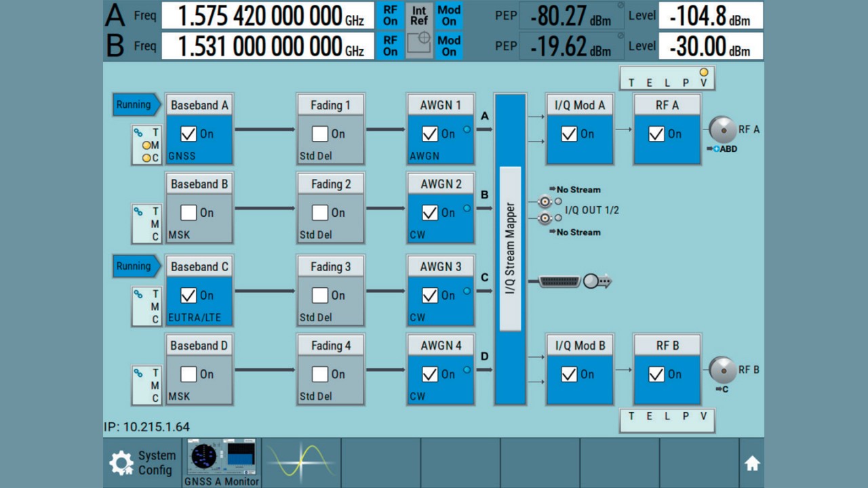Click the RF B connector icon

click(722, 370)
